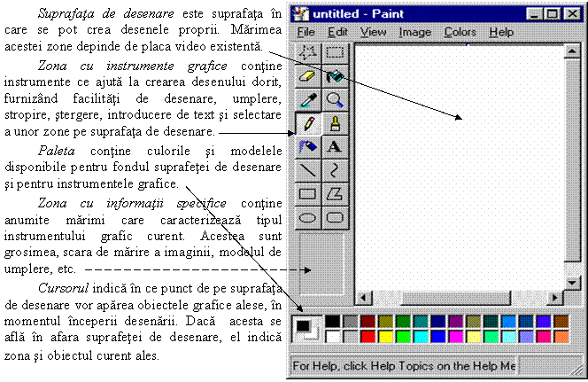588x382 pixels.
Task: Choose the Brush tool
Action: pyautogui.click(x=335, y=123)
